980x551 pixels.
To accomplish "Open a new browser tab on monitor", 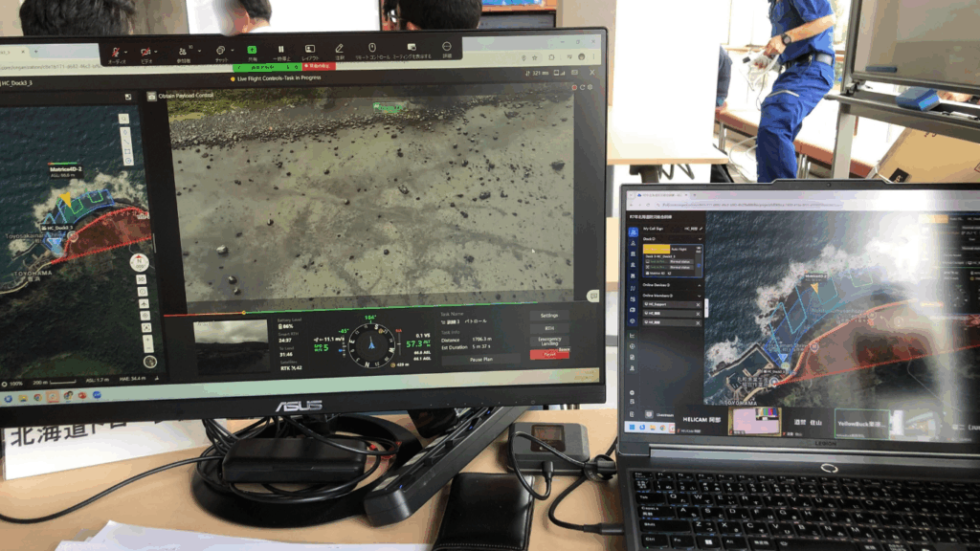I will point(35,52).
